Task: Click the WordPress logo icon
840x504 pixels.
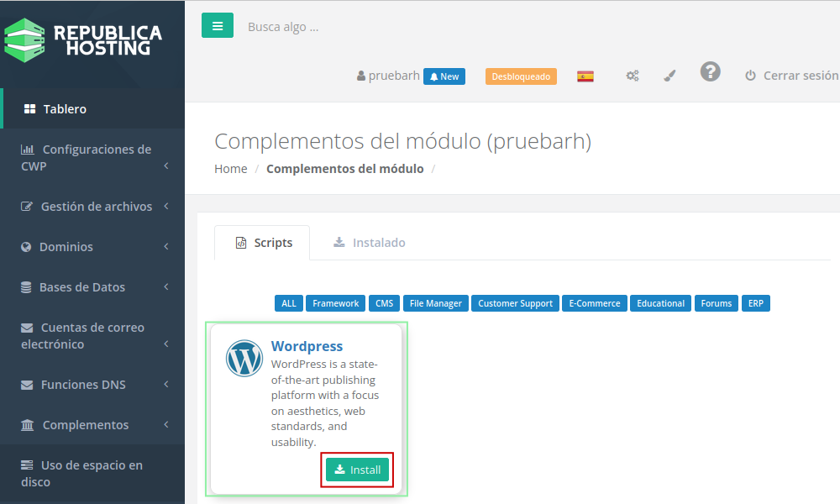Action: tap(244, 359)
